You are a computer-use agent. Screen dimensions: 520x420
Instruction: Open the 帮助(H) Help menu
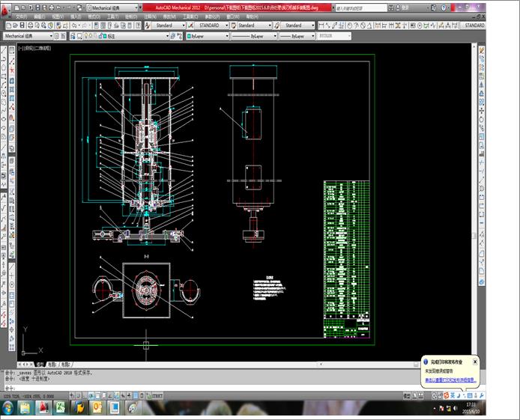(x=252, y=16)
